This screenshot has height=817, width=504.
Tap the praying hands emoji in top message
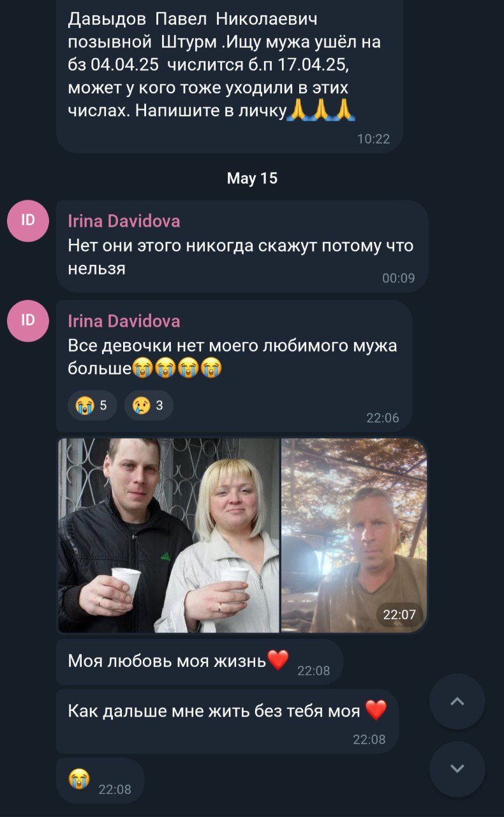pos(321,110)
